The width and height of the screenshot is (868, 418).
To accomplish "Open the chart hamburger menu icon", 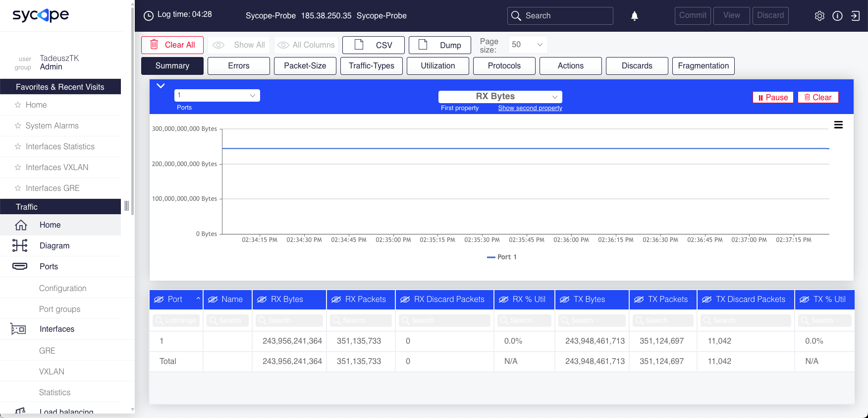I will pyautogui.click(x=838, y=125).
